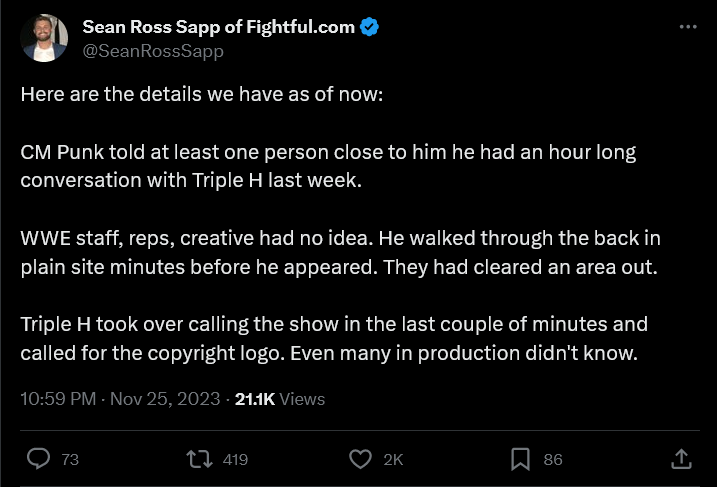717x487 pixels.
Task: Click the repost arrows icon
Action: pyautogui.click(x=200, y=459)
